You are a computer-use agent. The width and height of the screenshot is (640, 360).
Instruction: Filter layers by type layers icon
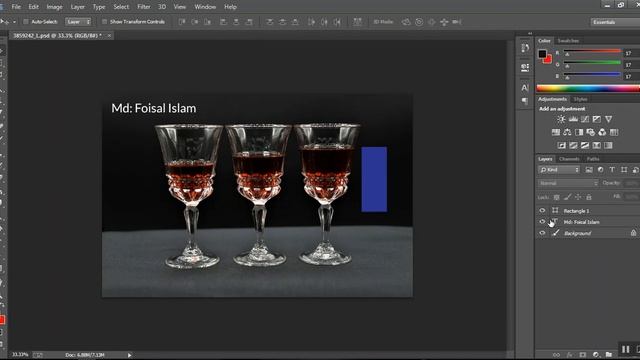click(x=612, y=170)
